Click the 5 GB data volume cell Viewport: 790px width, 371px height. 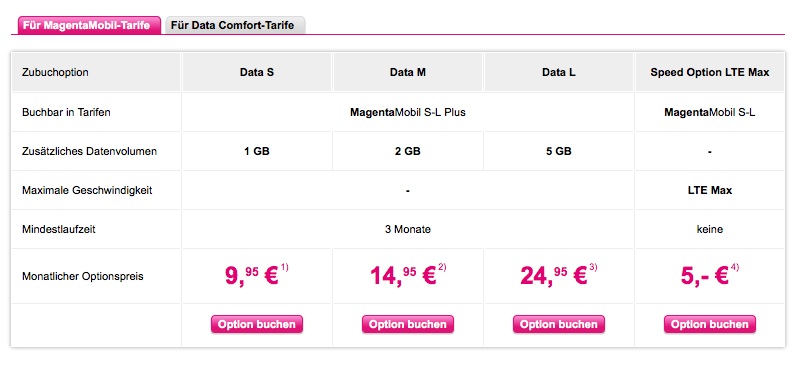[559, 151]
